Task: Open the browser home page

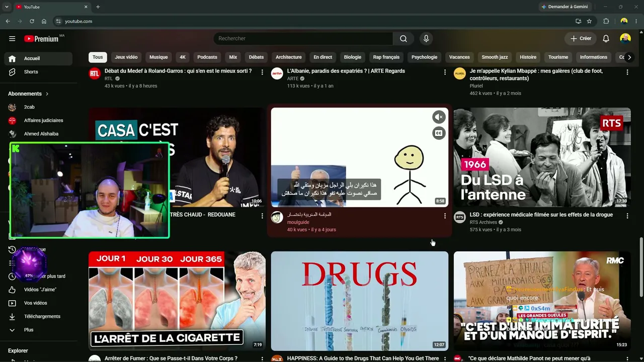Action: pos(44,21)
